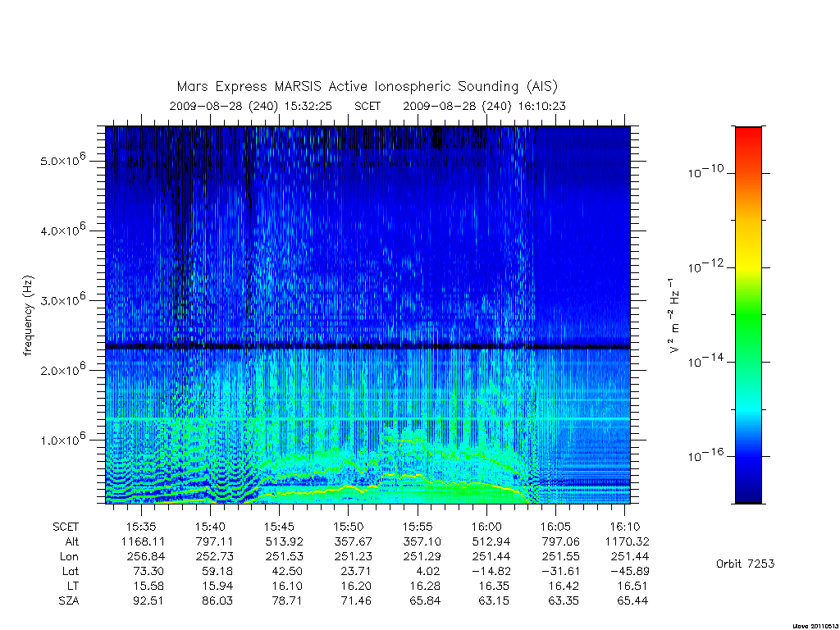Click the 10⁻¹⁶ color bar label
The image size is (840, 630).
tap(705, 455)
